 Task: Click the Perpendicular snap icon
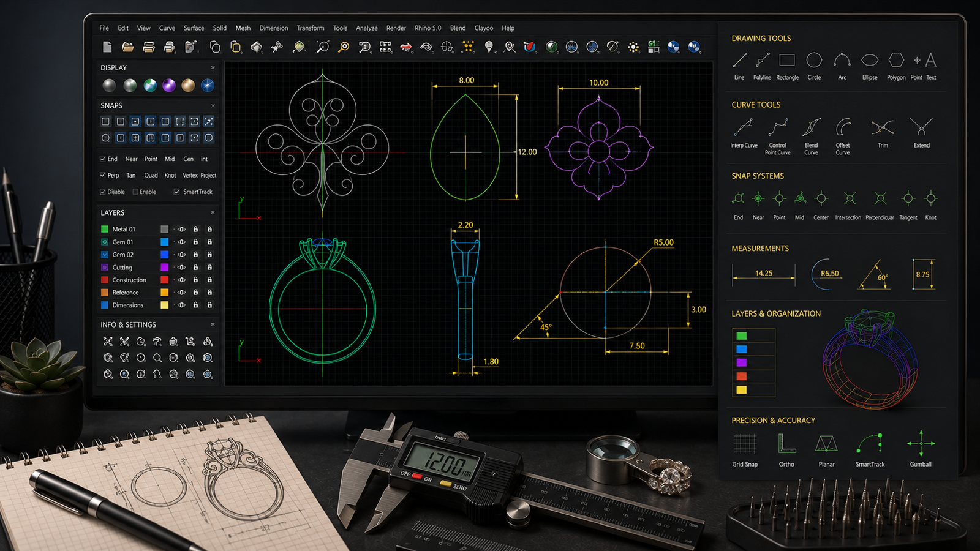880,198
